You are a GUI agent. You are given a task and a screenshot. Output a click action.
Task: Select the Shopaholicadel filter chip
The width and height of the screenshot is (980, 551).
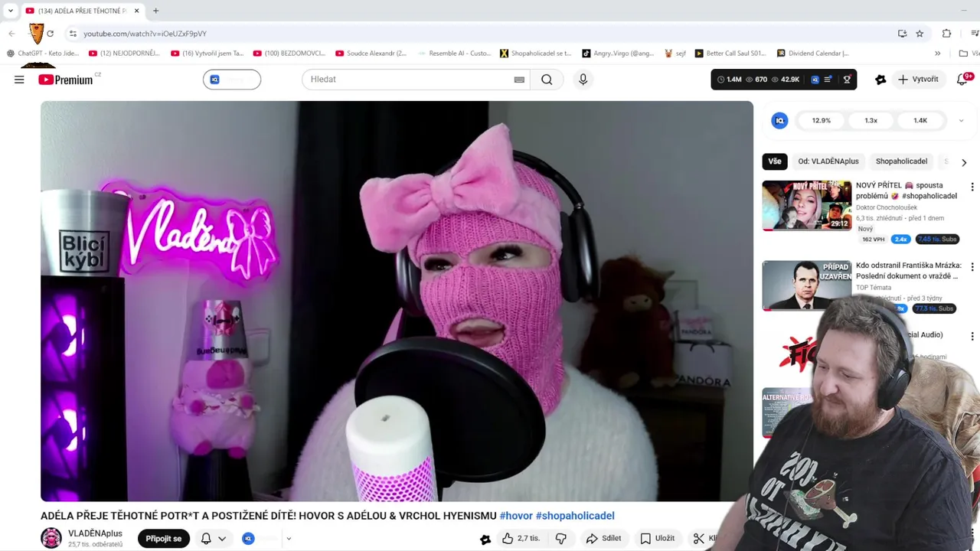click(901, 161)
